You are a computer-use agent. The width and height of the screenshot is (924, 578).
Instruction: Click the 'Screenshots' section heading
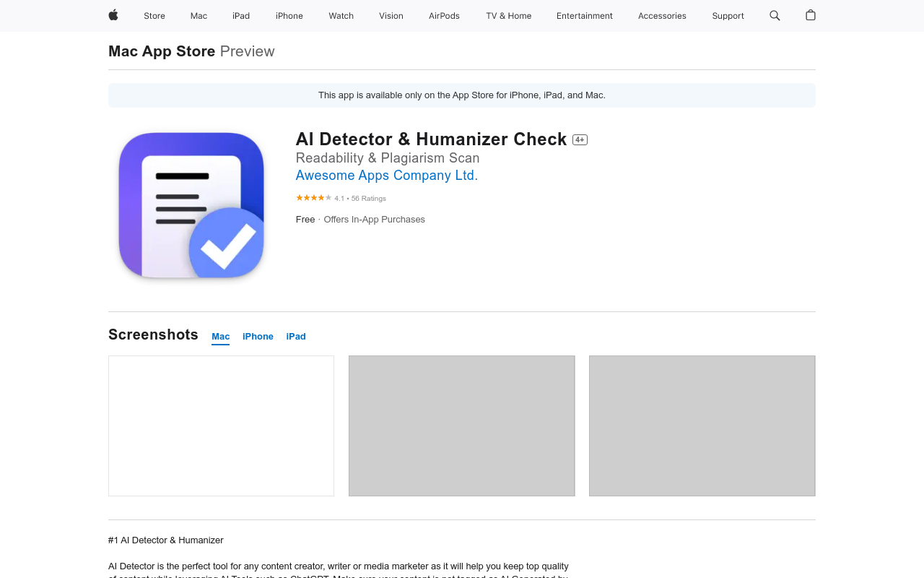(x=153, y=335)
